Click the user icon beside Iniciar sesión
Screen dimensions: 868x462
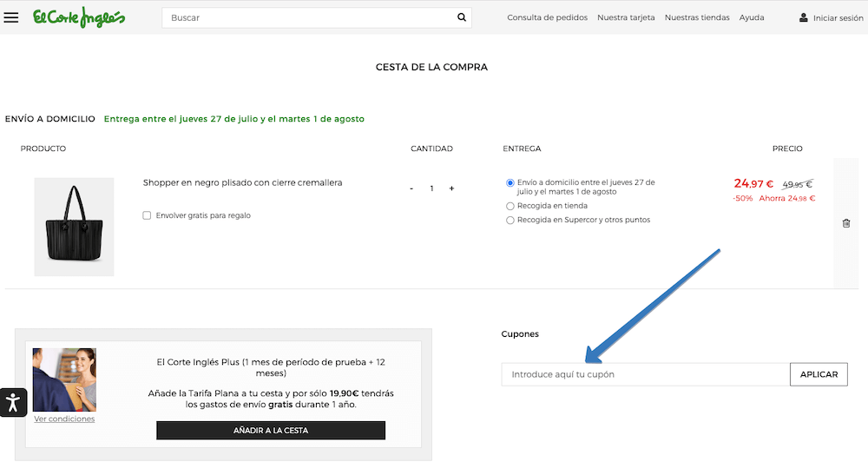click(803, 17)
